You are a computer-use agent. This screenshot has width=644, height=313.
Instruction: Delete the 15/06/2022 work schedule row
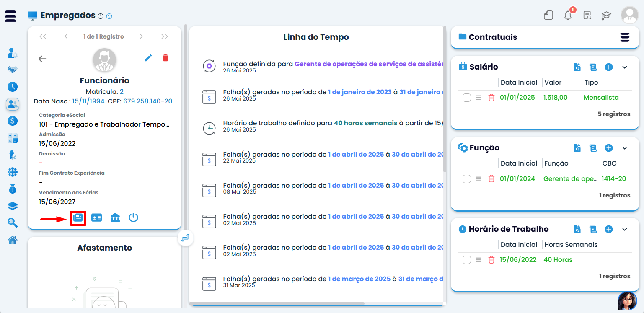click(491, 260)
